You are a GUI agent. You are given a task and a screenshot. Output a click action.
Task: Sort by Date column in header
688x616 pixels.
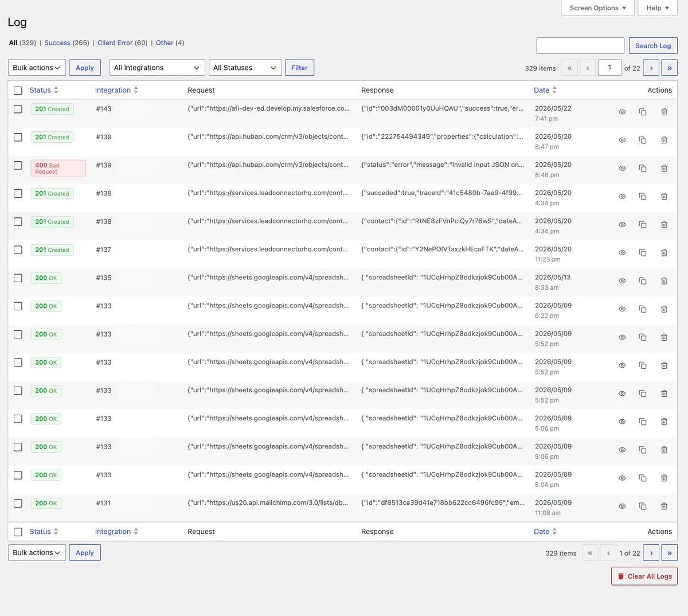(x=545, y=90)
